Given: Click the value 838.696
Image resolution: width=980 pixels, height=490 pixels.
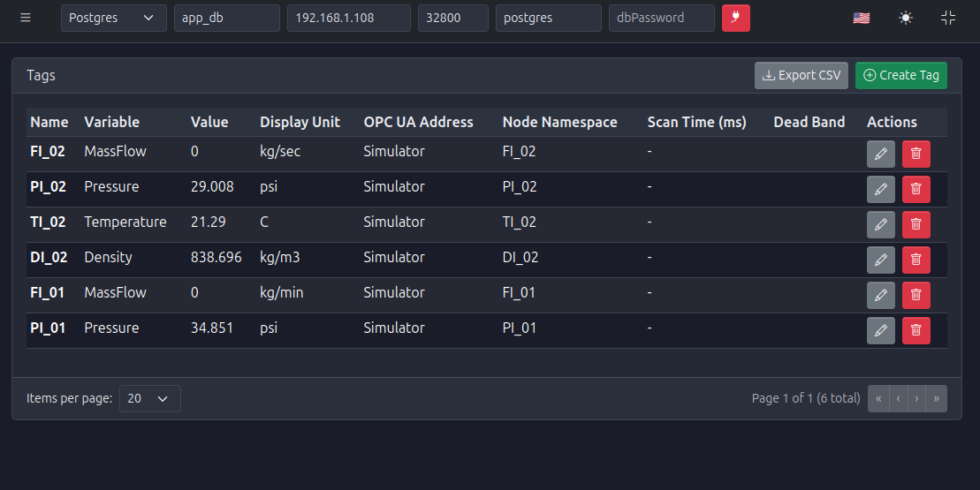Looking at the screenshot, I should [x=217, y=257].
